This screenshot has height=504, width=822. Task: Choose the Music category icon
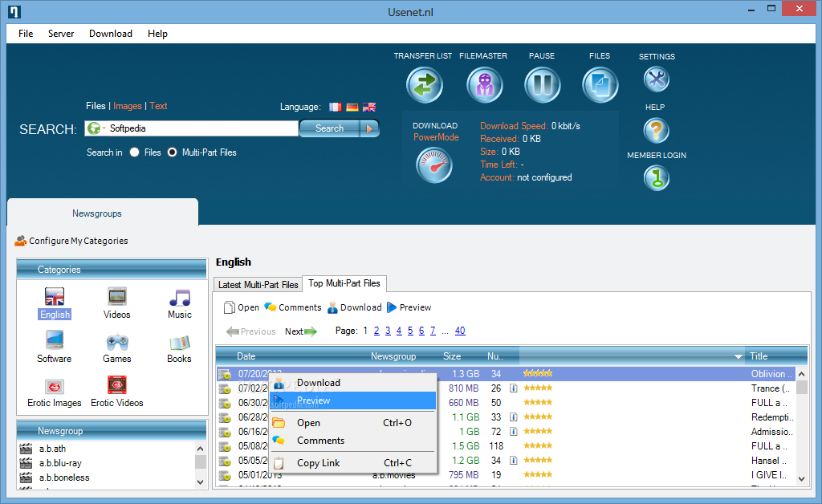click(179, 297)
